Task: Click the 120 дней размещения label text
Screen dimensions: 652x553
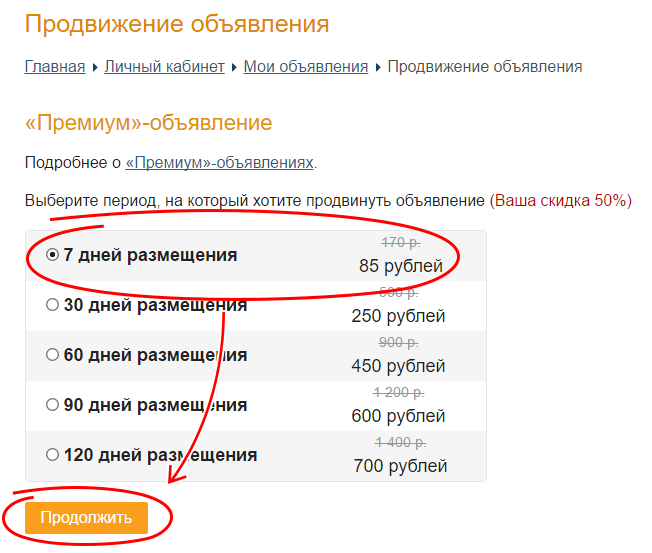Action: pos(160,455)
